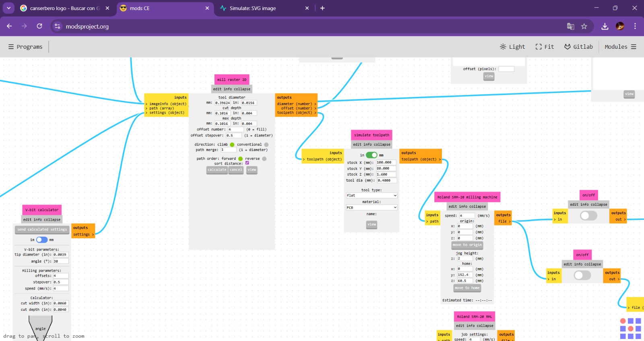The image size is (644, 341).
Task: Switch to the Simulate: SVG image tab
Action: tap(264, 8)
